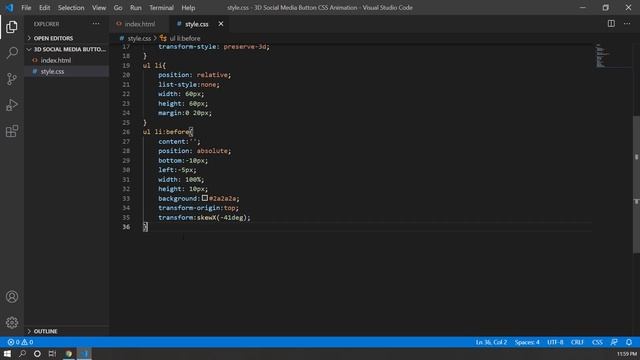Open editor more actions ellipsis

627,24
